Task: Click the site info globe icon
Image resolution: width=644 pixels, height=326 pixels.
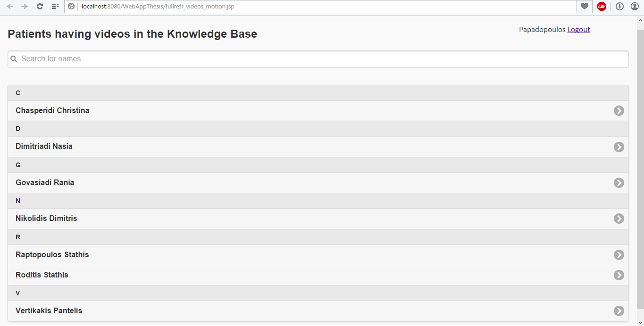Action: coord(71,6)
